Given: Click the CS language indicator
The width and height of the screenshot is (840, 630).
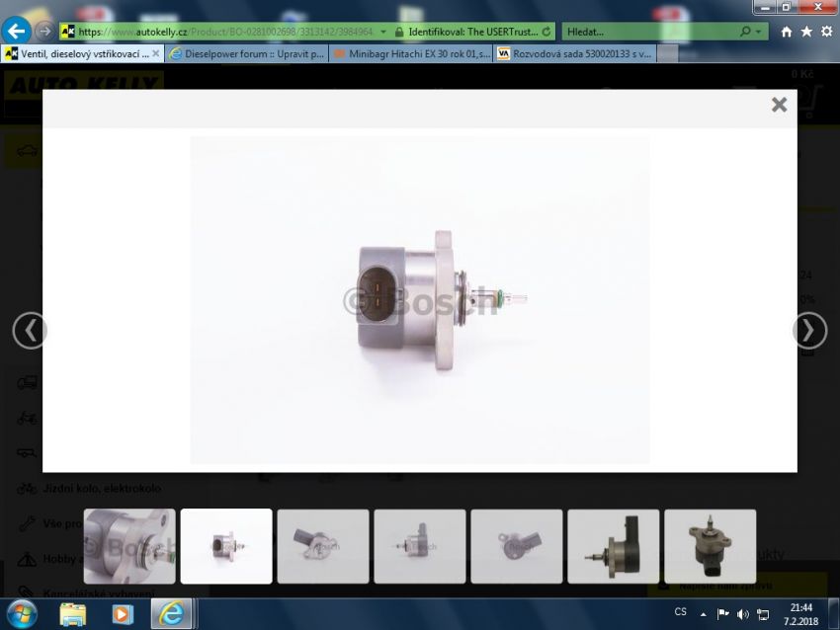Looking at the screenshot, I should click(x=680, y=612).
